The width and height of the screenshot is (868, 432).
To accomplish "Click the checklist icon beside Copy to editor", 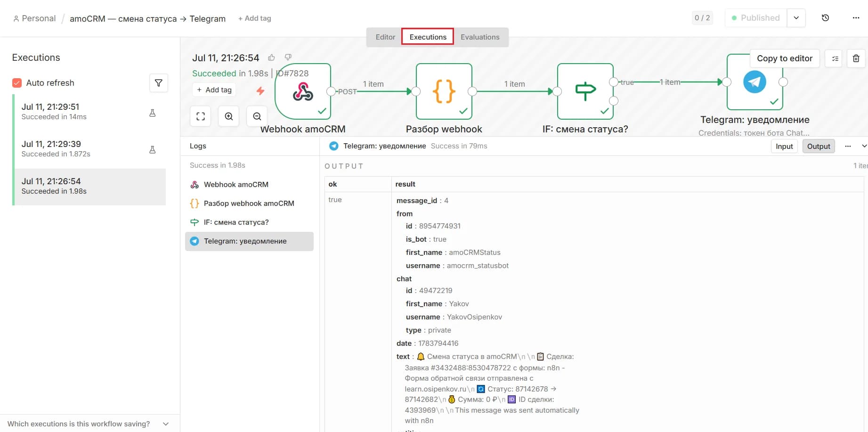I will coord(834,58).
